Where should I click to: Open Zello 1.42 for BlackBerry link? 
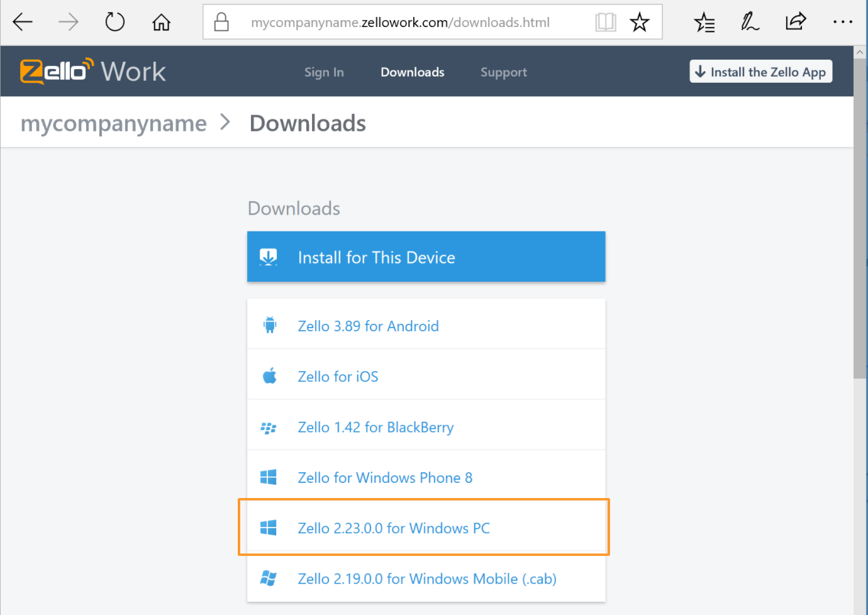[376, 428]
